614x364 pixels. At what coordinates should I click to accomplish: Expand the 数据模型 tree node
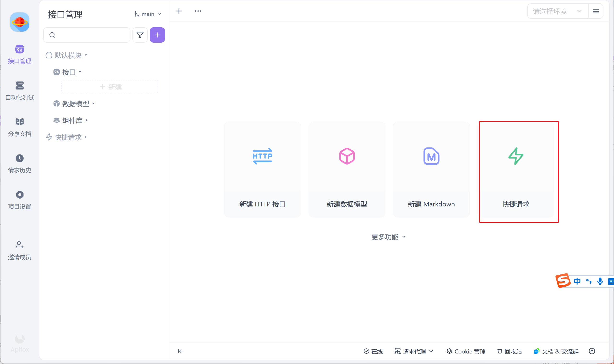tap(76, 104)
